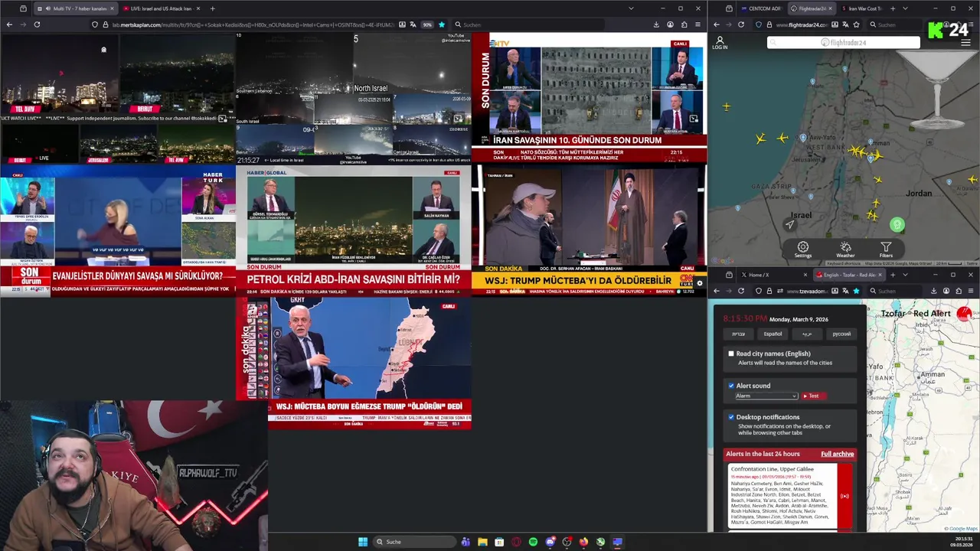Open the Alarm sound dropdown
Image resolution: width=980 pixels, height=551 pixels.
(x=766, y=396)
